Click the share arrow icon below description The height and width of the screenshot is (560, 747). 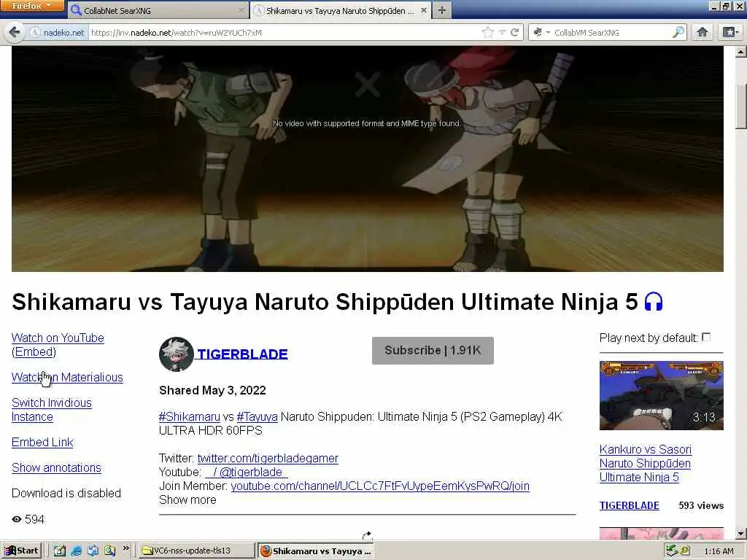[x=367, y=535]
